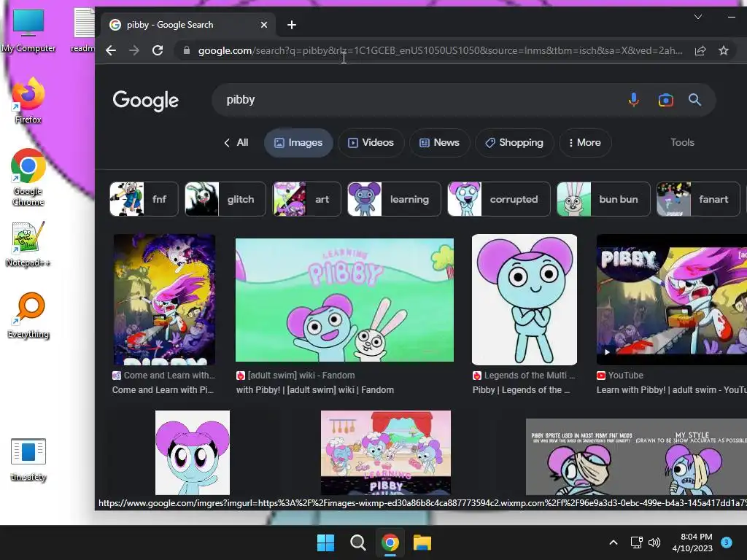
Task: Click the padlock site info icon
Action: [x=186, y=50]
